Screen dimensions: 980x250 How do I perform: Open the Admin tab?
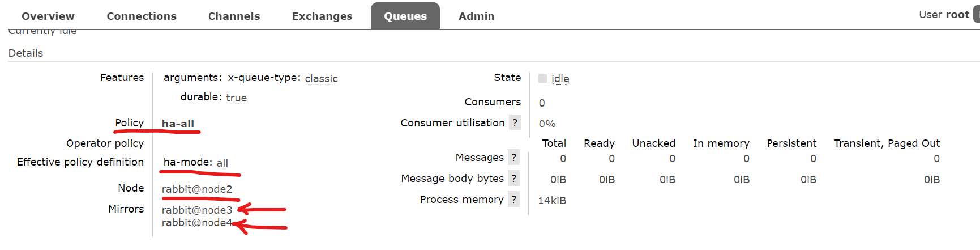coord(476,16)
